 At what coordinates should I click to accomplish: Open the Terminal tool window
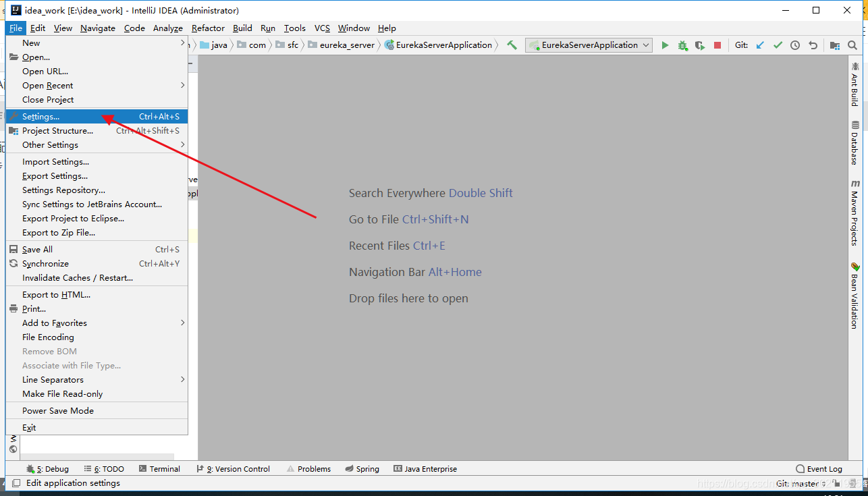click(x=159, y=469)
